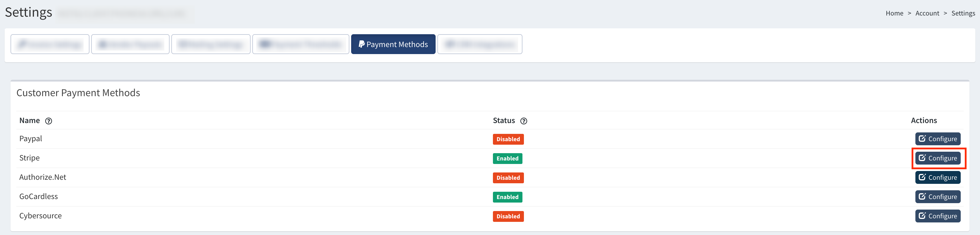980x235 pixels.
Task: Click the Settings breadcrumb item
Action: pyautogui.click(x=963, y=13)
